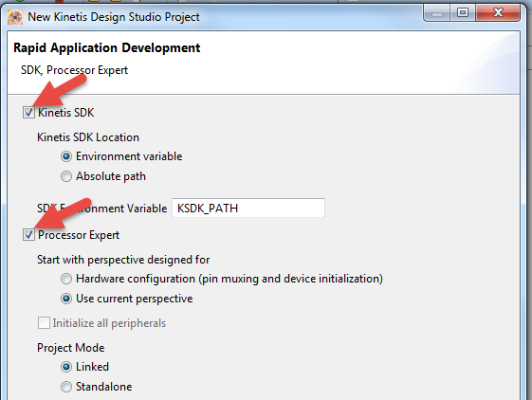This screenshot has width=532, height=400.
Task: Click the Project Mode section label
Action: tap(71, 348)
